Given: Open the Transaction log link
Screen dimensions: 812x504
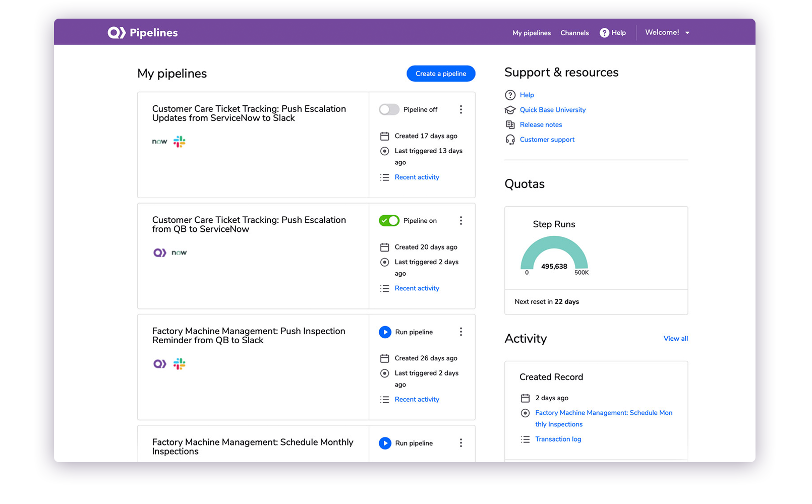Looking at the screenshot, I should point(558,439).
